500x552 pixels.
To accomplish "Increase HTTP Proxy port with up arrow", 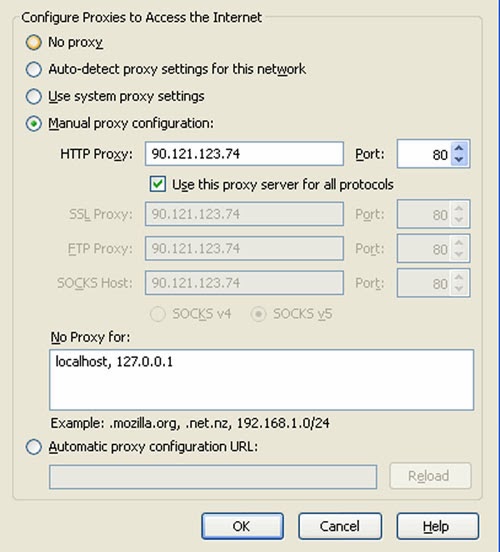I will 459,148.
